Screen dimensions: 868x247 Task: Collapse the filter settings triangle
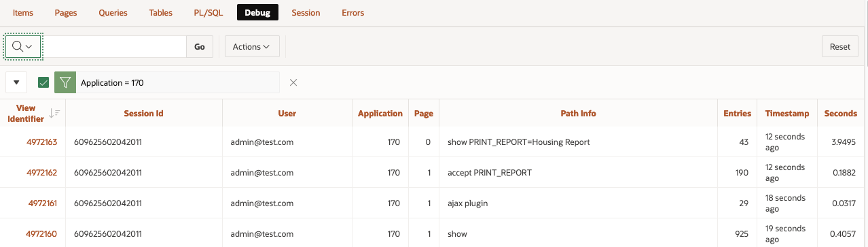[16, 82]
